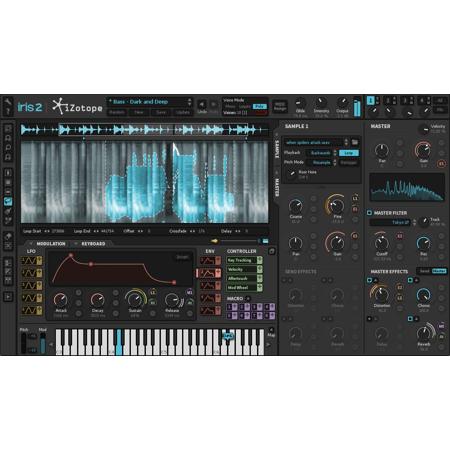Screen dimensions: 450x450
Task: Click the zoom slider above Controller panel
Action: (x=239, y=241)
